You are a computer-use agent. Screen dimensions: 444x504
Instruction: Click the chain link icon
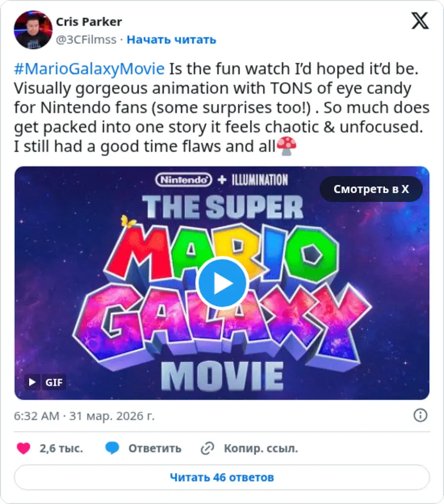tap(207, 448)
